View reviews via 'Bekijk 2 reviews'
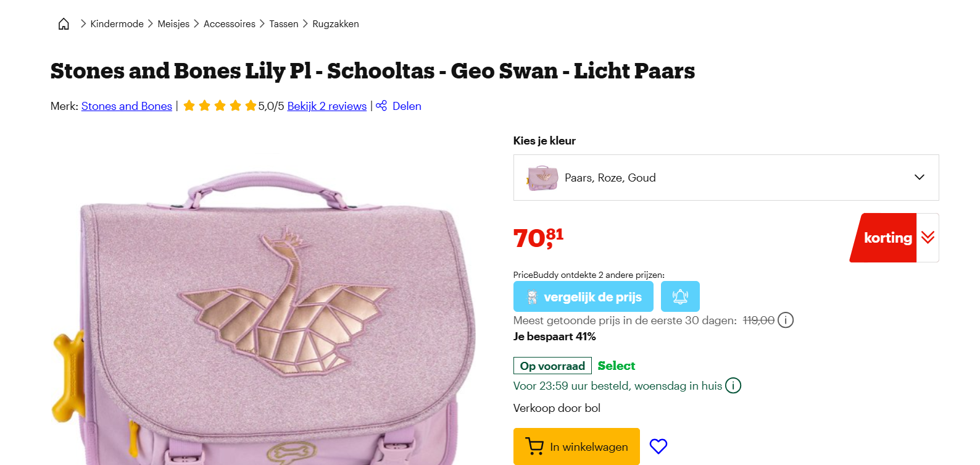 point(326,106)
